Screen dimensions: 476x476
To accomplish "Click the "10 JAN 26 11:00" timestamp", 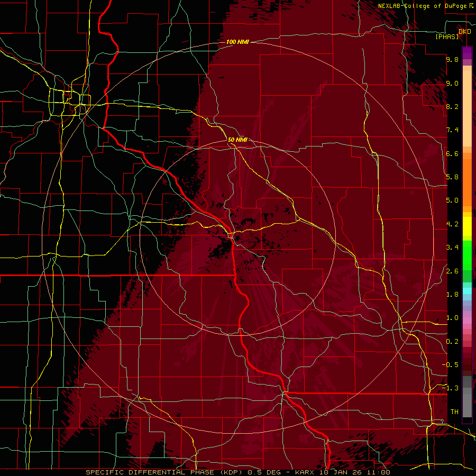I will (x=354, y=472).
